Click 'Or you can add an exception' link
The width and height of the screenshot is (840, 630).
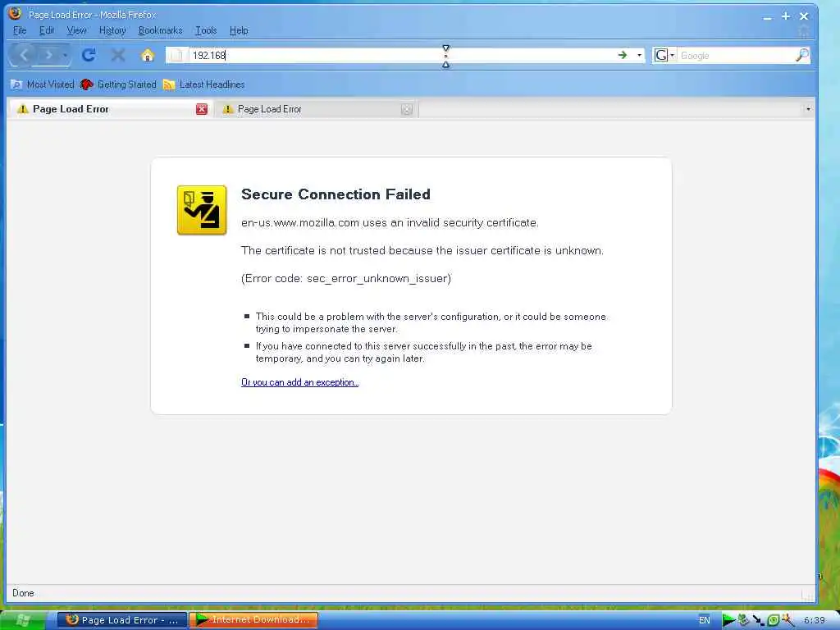(299, 382)
